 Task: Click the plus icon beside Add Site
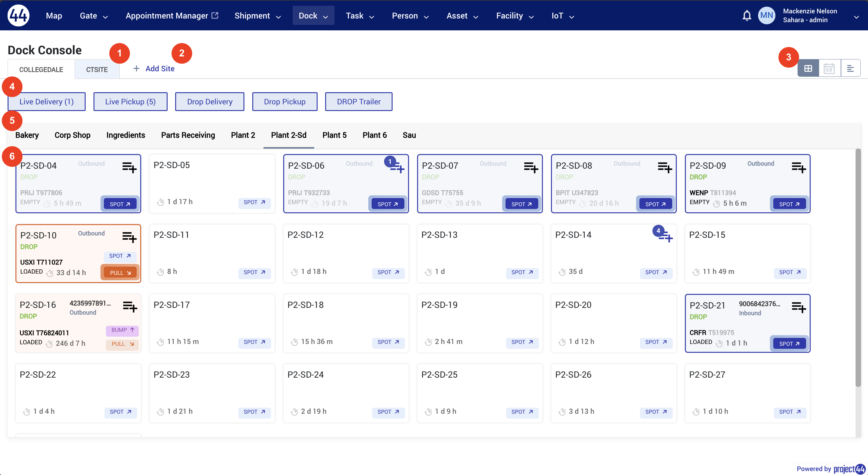click(x=136, y=69)
